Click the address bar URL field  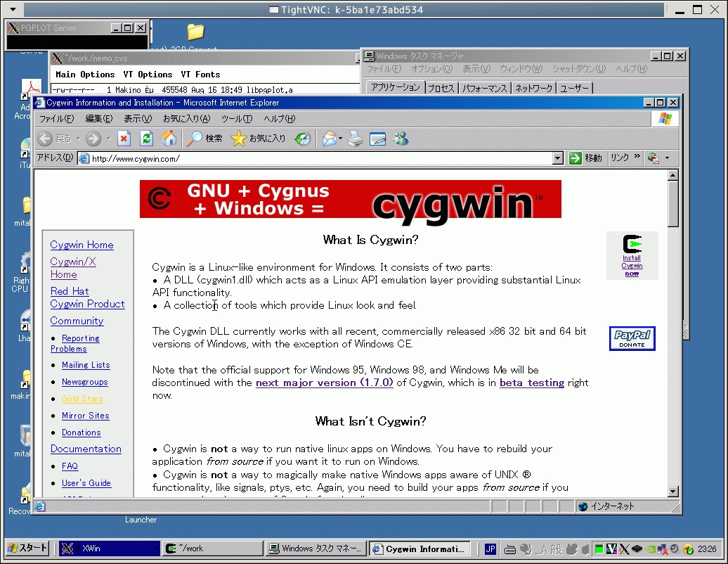point(316,158)
